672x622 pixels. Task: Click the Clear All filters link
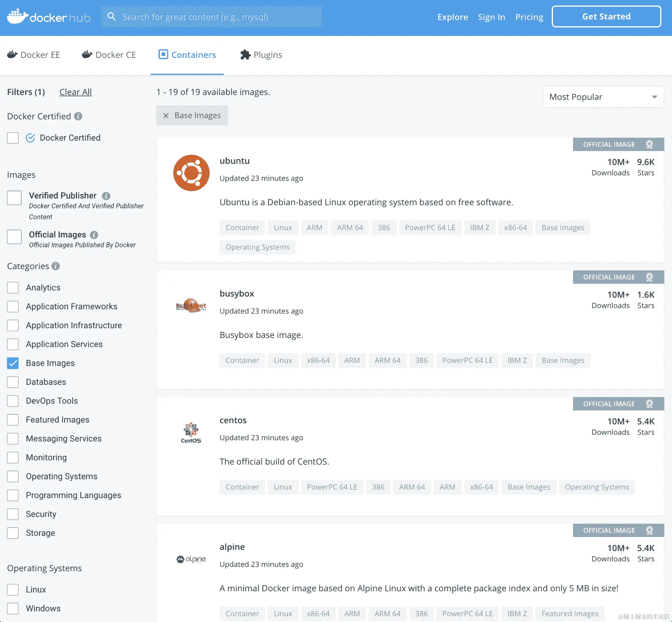coord(75,92)
